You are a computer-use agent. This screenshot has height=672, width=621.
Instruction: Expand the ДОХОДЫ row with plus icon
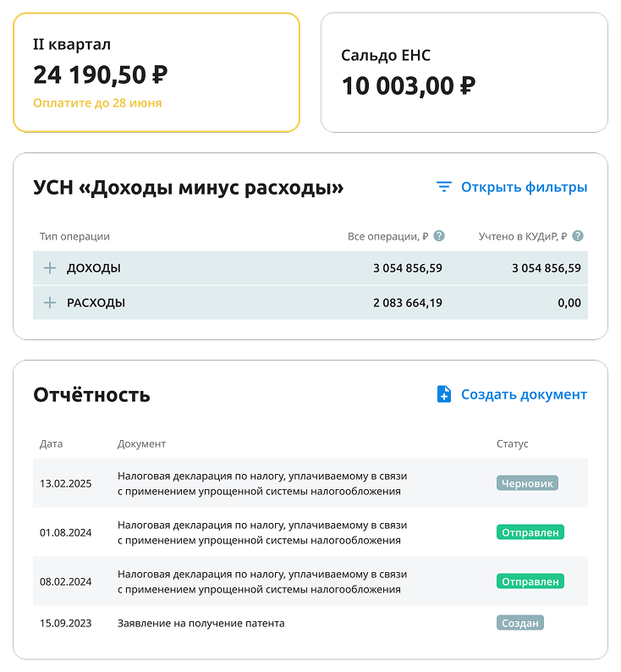click(x=50, y=268)
